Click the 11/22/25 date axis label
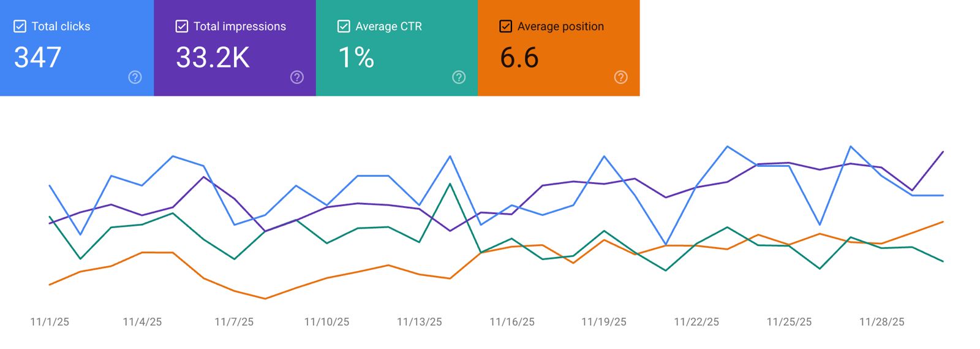The width and height of the screenshot is (980, 349). click(696, 322)
